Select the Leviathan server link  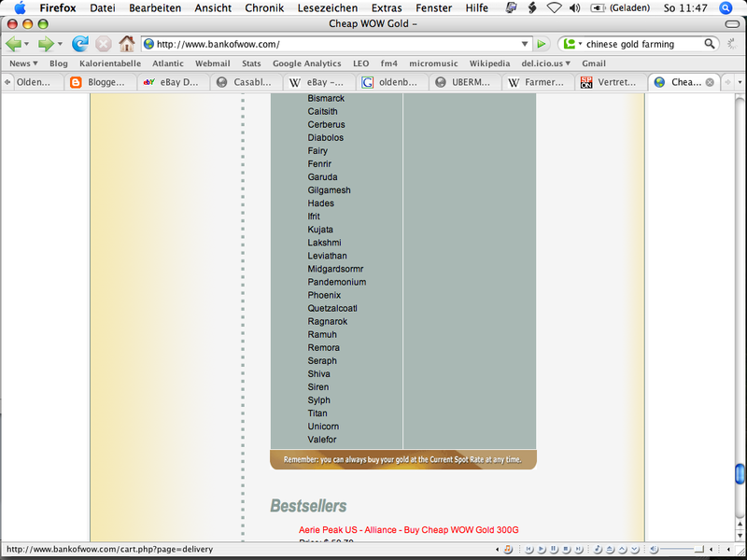pos(327,256)
